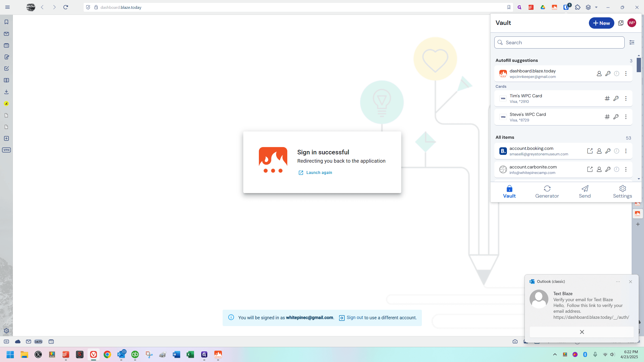Launch the account.booking.com website
644x362 pixels.
(590, 151)
